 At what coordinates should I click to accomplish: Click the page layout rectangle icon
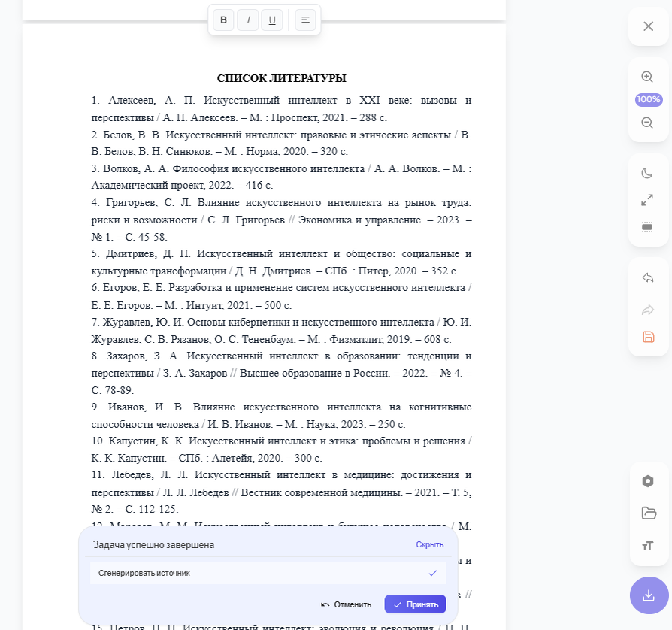(x=647, y=227)
